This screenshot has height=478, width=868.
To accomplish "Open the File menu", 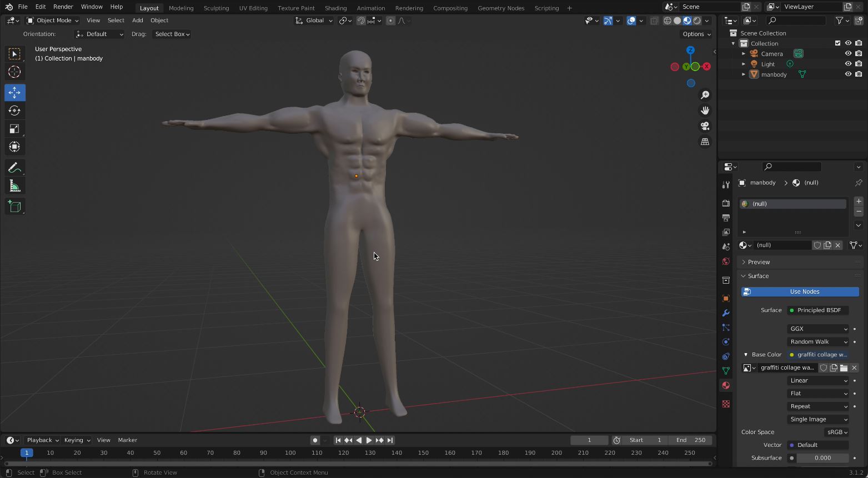I will (x=23, y=7).
